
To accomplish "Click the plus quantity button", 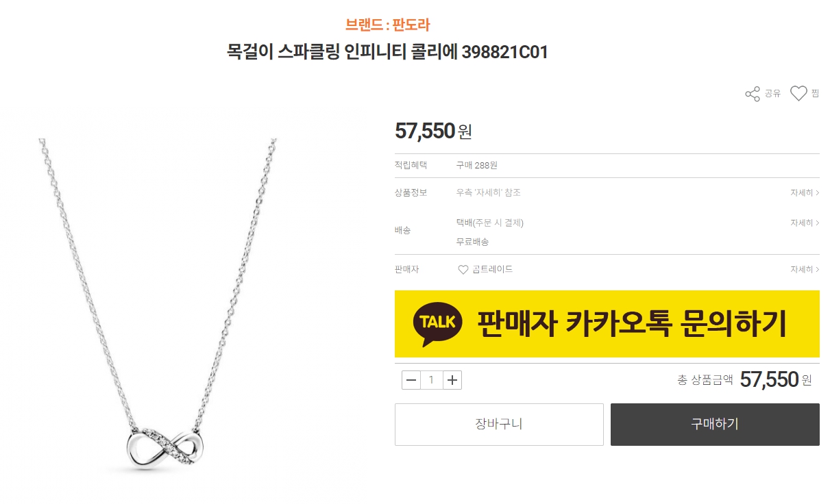I will 452,380.
